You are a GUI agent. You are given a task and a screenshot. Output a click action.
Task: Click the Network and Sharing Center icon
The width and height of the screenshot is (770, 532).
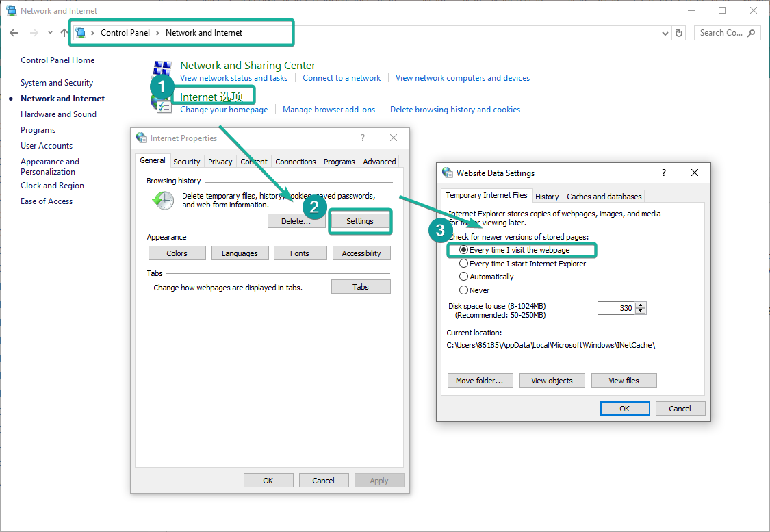[162, 68]
